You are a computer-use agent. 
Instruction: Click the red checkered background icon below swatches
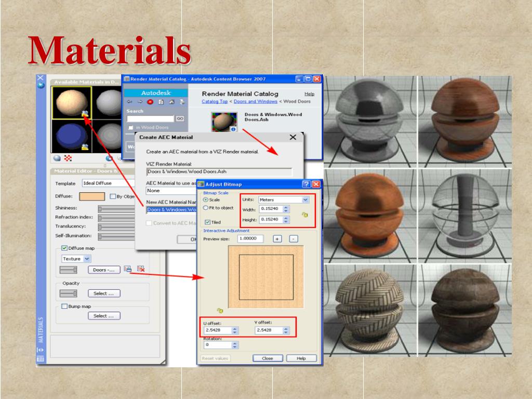[68, 158]
